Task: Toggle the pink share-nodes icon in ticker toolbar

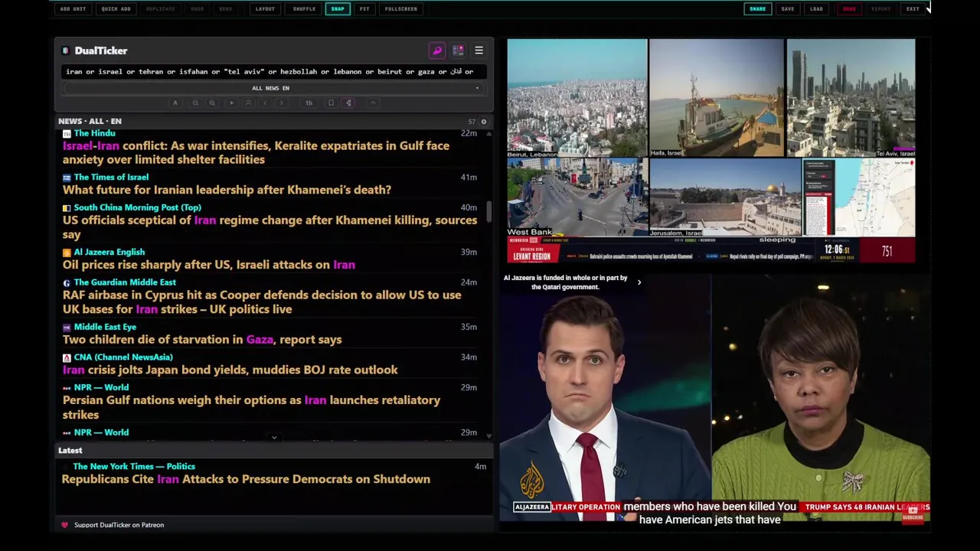Action: (x=348, y=103)
